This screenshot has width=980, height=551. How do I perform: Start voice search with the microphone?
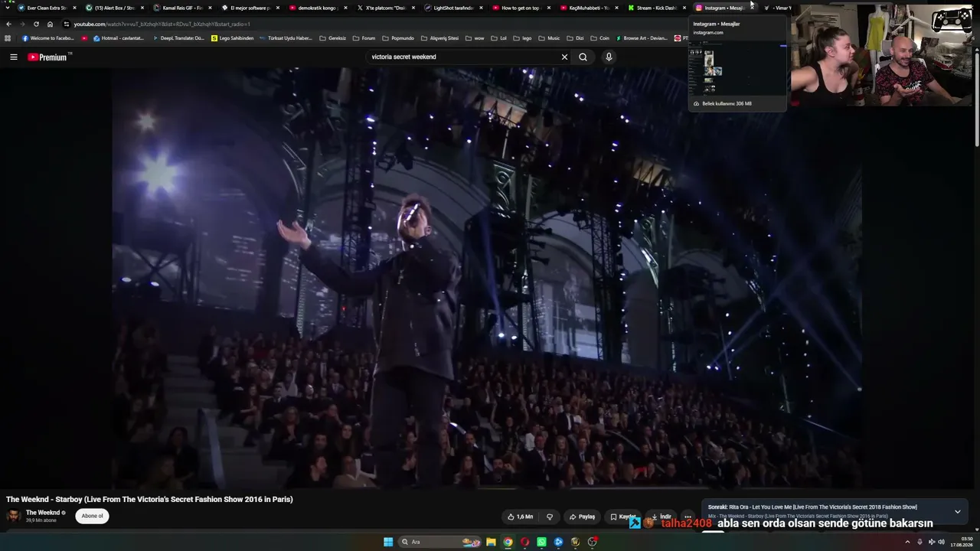click(x=609, y=57)
